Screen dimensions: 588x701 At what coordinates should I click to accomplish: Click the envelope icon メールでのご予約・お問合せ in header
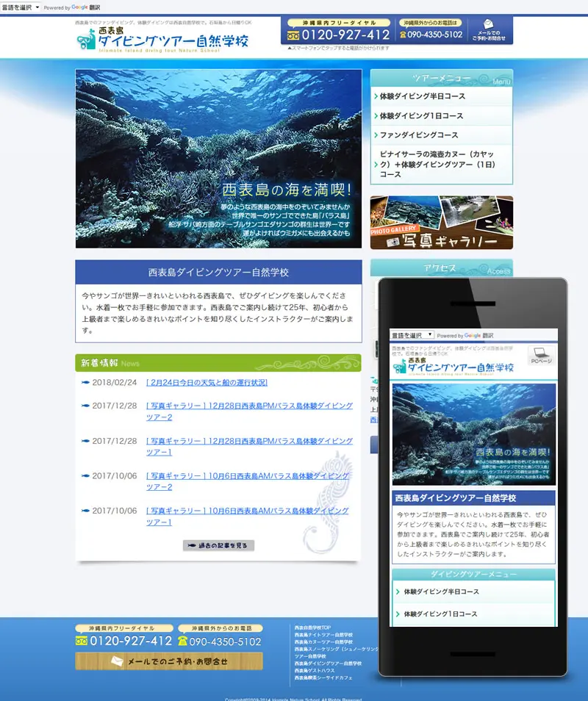coord(489,30)
